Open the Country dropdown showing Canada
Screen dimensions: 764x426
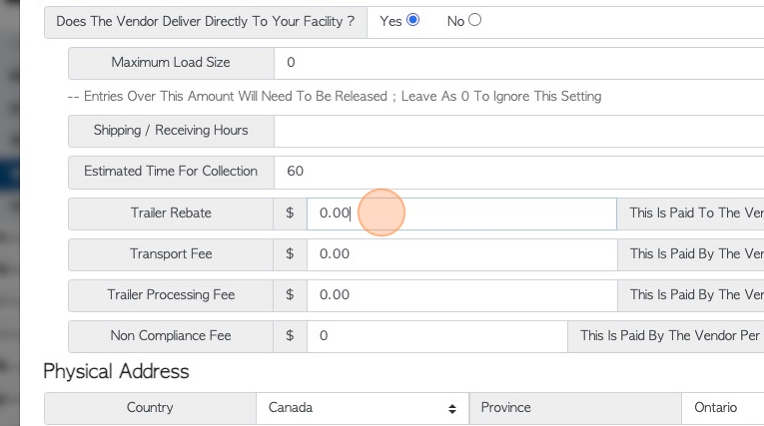pyautogui.click(x=363, y=408)
